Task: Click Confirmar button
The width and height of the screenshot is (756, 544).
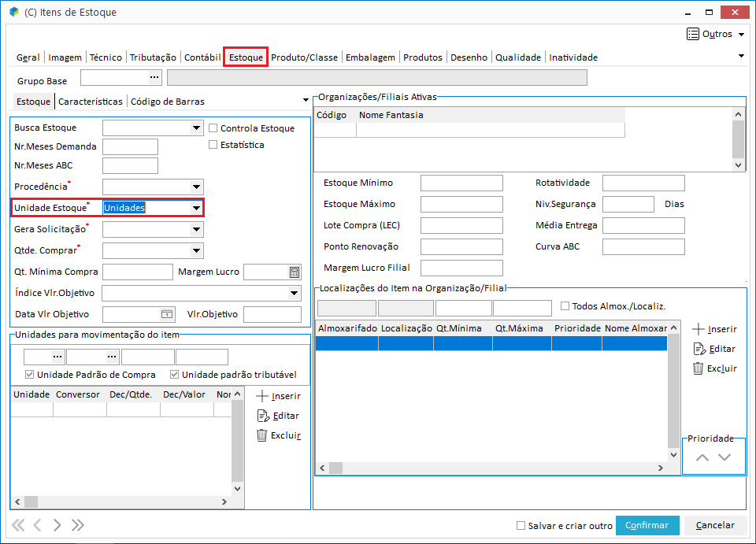Action: 647,525
